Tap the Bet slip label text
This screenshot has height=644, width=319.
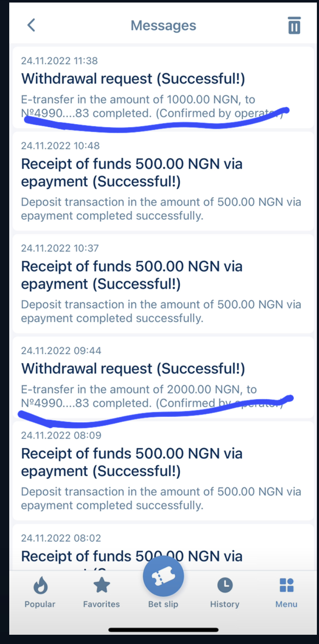coord(163,604)
